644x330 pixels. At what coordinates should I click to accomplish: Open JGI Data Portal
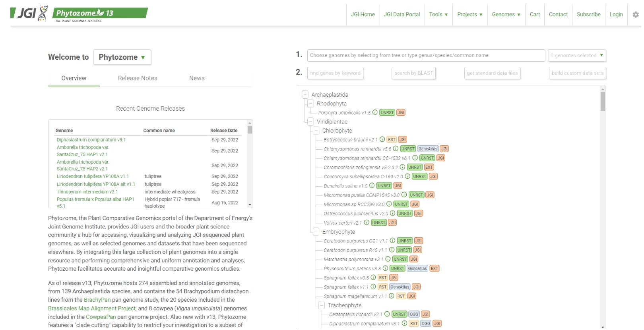click(402, 14)
